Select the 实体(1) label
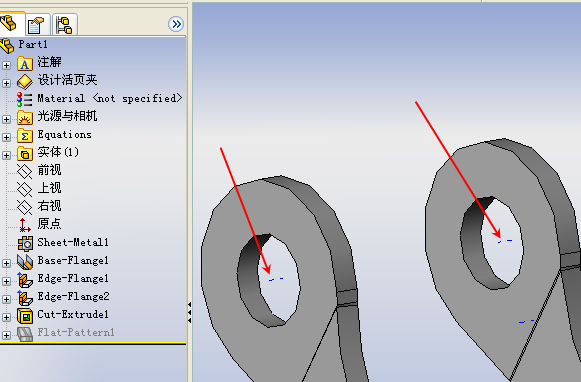Screen dimensions: 581x382 click(x=58, y=152)
